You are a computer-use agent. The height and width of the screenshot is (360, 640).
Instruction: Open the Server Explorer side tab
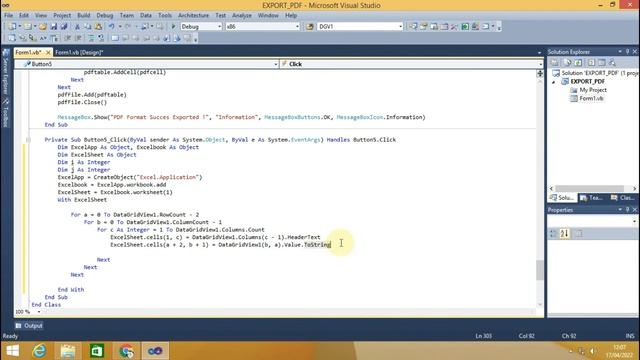tap(6, 71)
